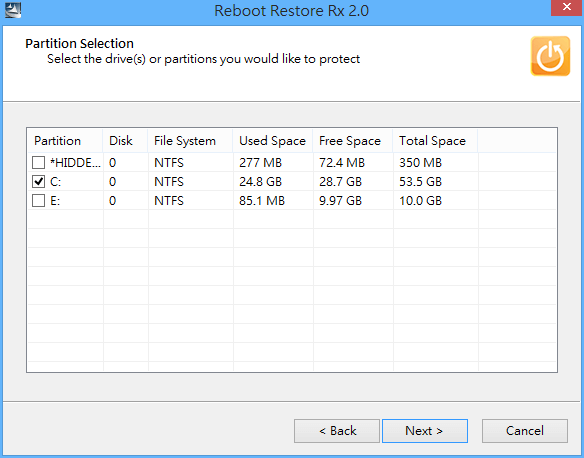Close the Reboot Restore Rx window

567,7
